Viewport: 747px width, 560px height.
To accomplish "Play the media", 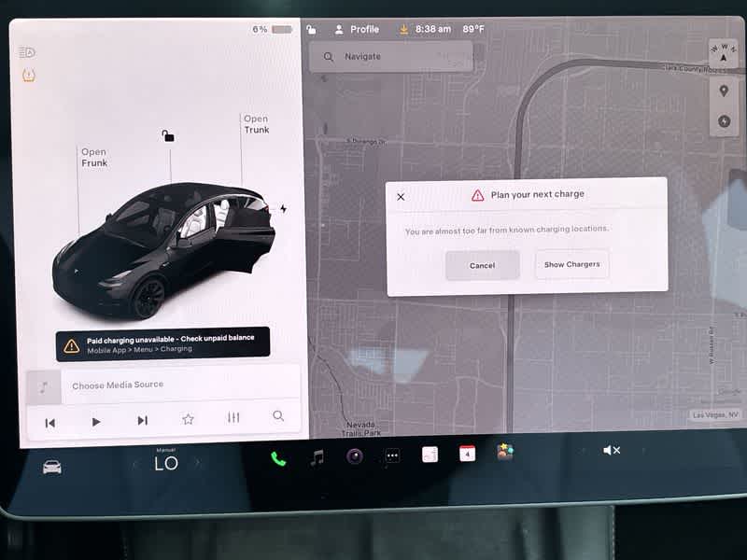I will point(96,422).
